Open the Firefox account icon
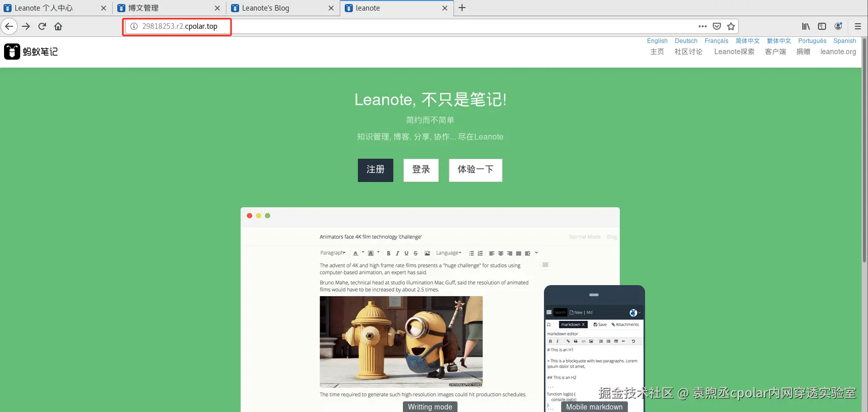 838,26
